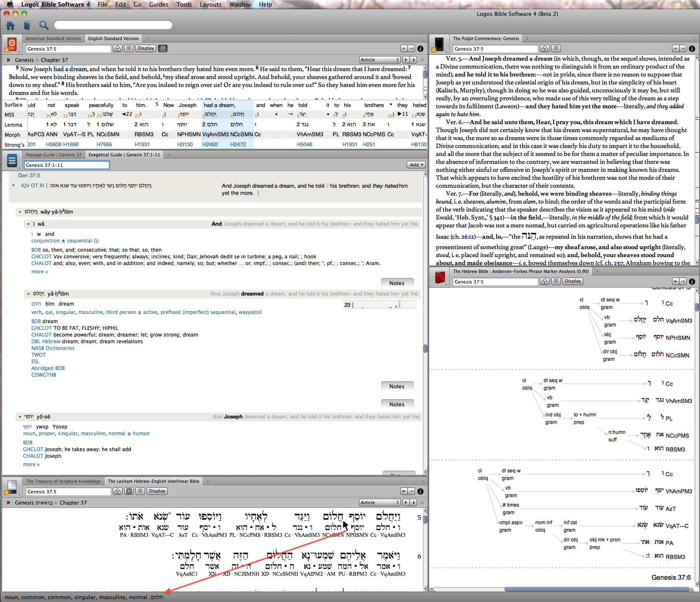Open Pulpit Commentary panel menu icon
The image size is (700, 602).
(x=439, y=45)
